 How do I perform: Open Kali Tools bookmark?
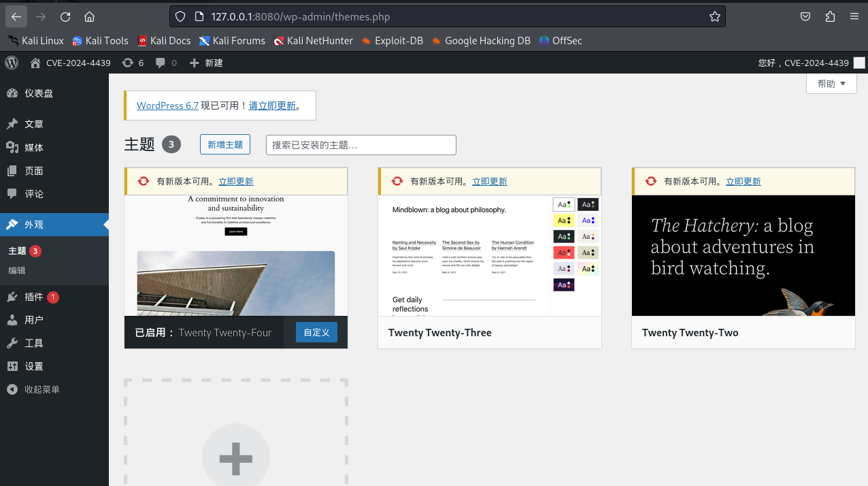coord(100,41)
